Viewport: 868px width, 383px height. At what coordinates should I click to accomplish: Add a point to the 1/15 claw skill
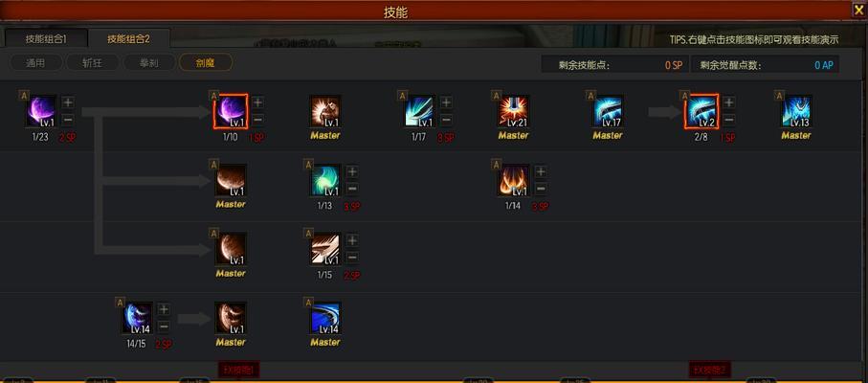tap(352, 240)
